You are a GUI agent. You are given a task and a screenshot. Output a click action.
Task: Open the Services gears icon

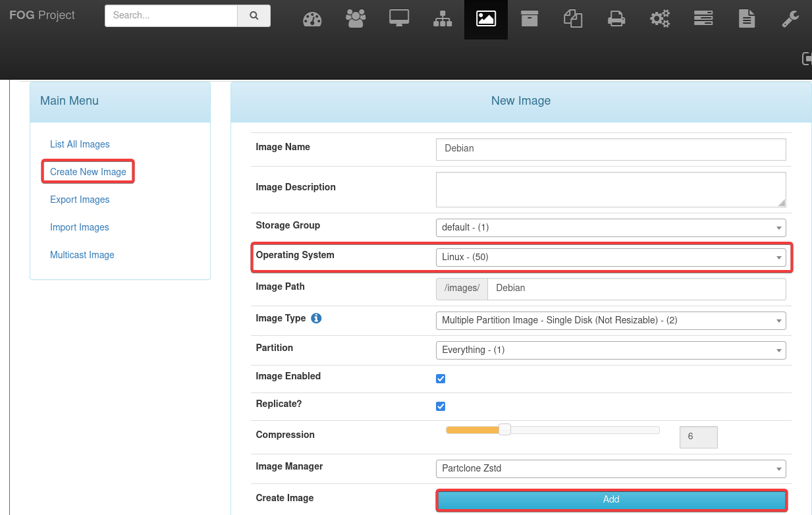pyautogui.click(x=660, y=19)
